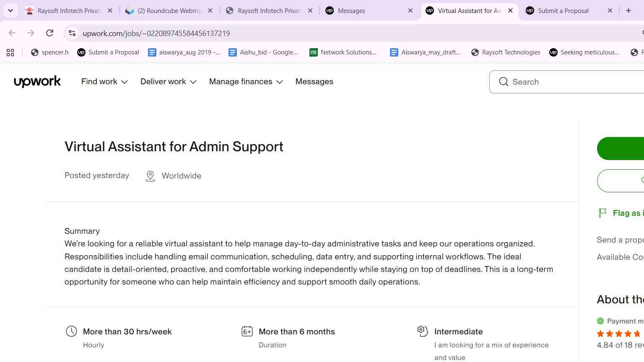Close the Messages browser tab
This screenshot has height=362, width=644.
pyautogui.click(x=410, y=10)
